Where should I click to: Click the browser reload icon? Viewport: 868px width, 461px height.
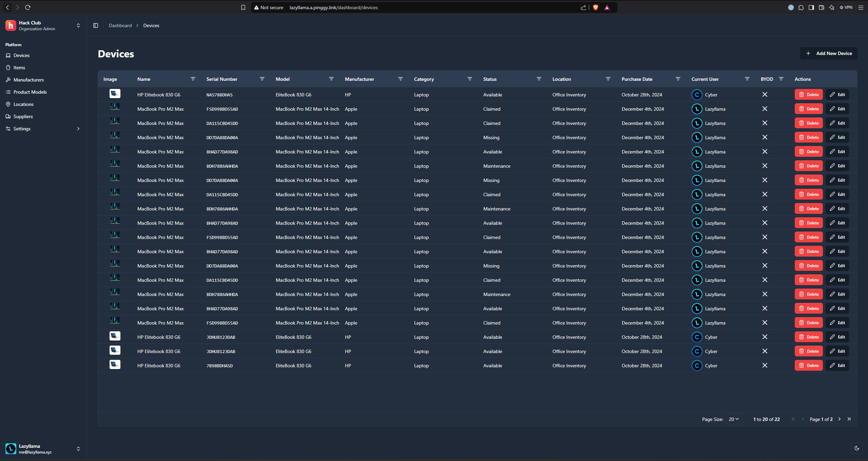[x=28, y=7]
